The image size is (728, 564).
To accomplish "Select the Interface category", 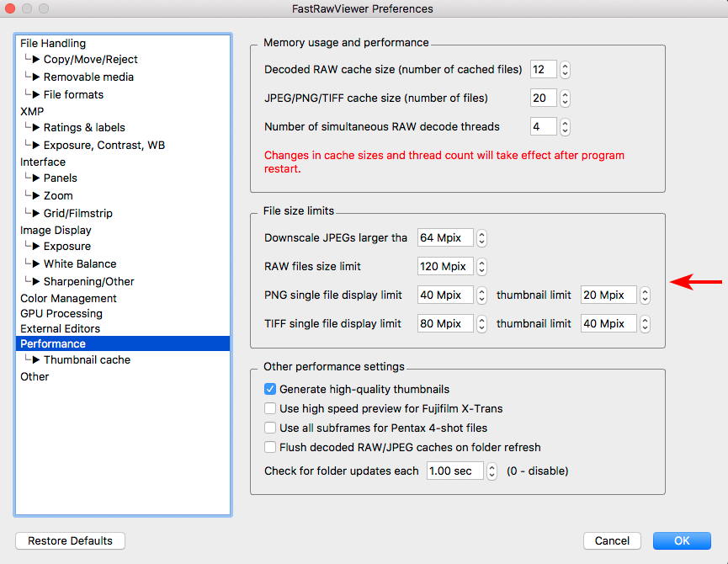I will click(43, 162).
